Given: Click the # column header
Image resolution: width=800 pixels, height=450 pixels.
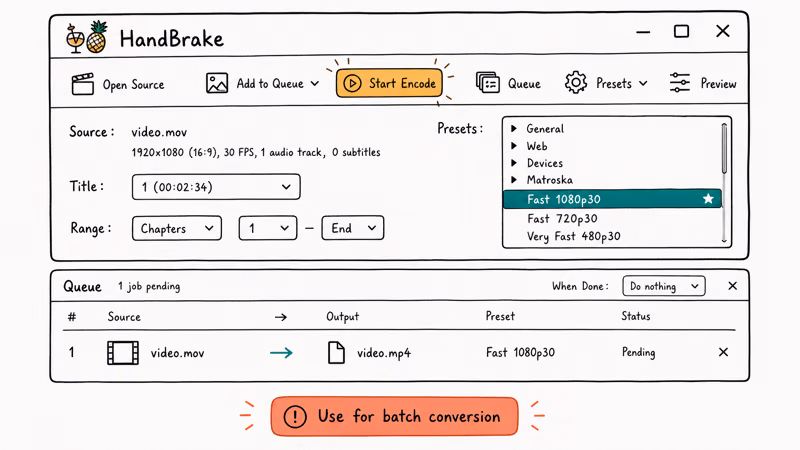Looking at the screenshot, I should tap(72, 317).
